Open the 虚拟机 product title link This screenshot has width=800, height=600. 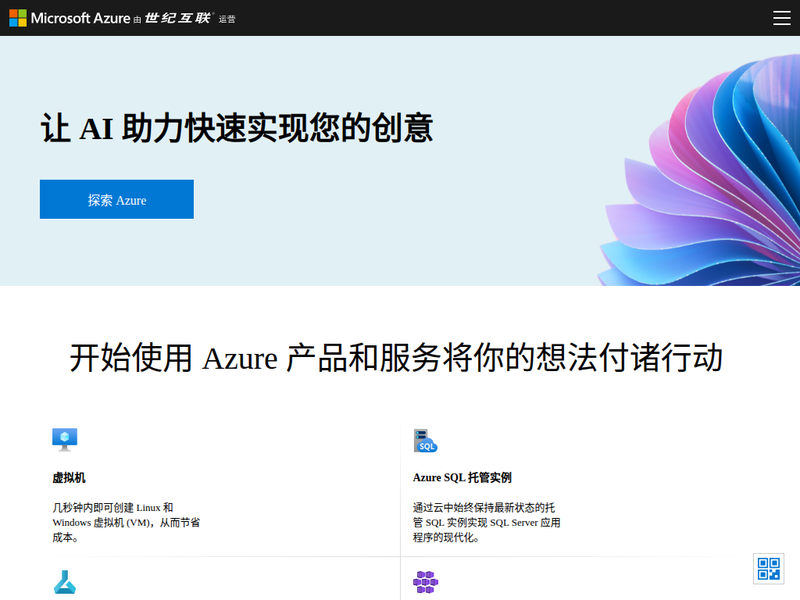(x=69, y=478)
